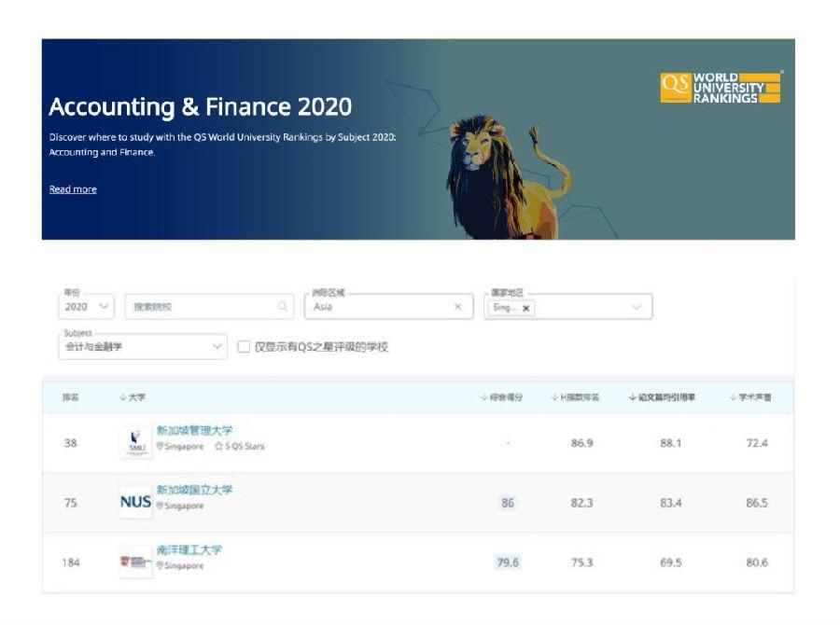Sort by 综合得分 column

[501, 397]
